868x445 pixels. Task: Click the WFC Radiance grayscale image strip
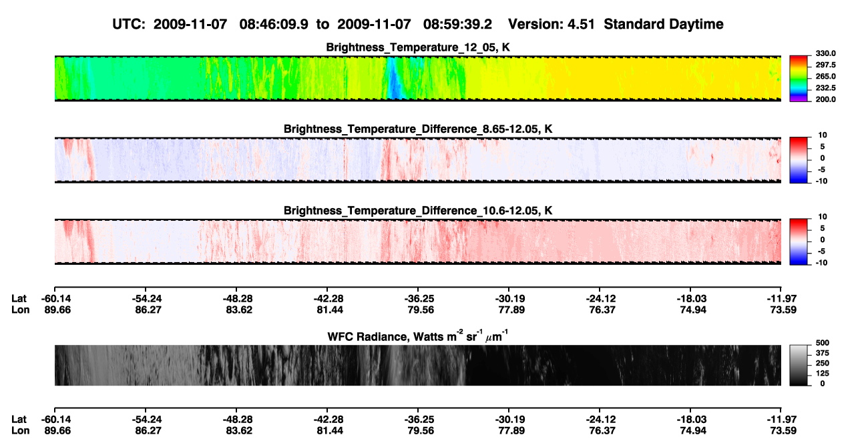tap(417, 365)
